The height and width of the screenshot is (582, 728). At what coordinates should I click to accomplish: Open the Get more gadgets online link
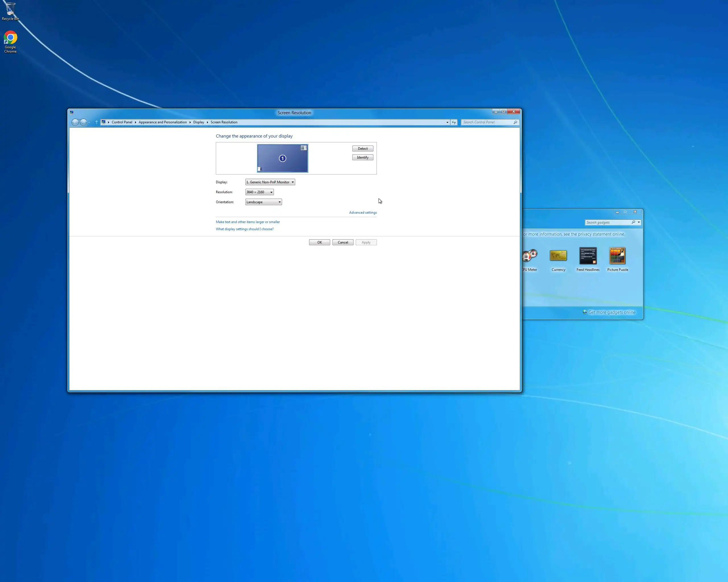(611, 312)
